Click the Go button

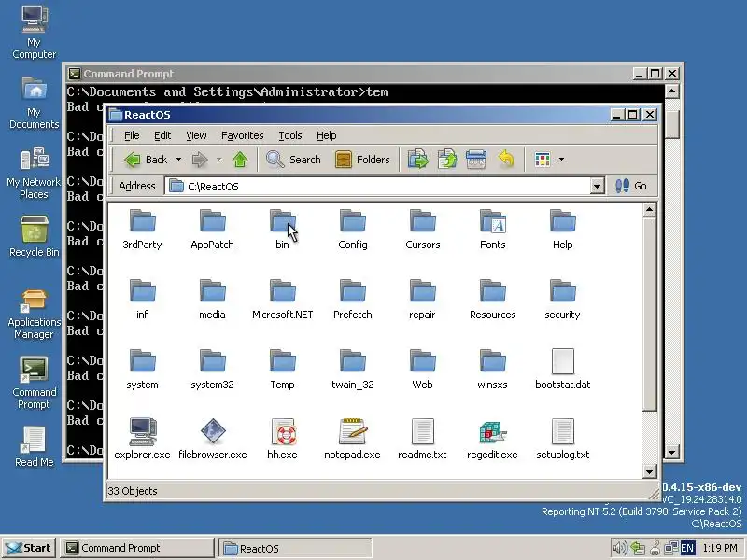[x=631, y=186]
